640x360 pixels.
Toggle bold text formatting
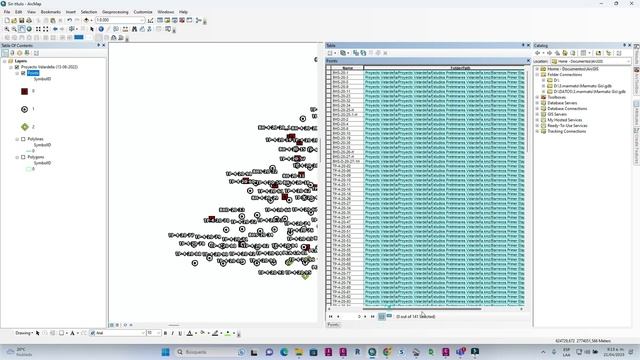tap(165, 333)
